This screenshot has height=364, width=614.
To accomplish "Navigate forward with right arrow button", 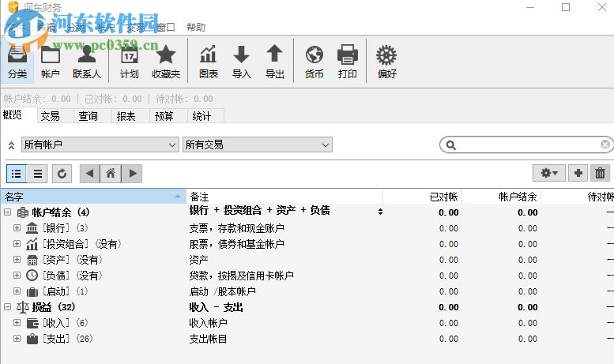I will coord(132,174).
